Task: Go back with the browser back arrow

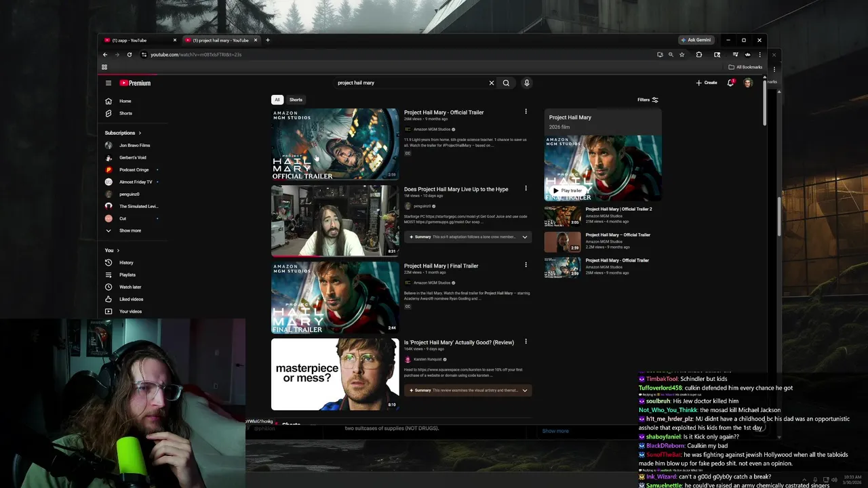Action: 105,54
